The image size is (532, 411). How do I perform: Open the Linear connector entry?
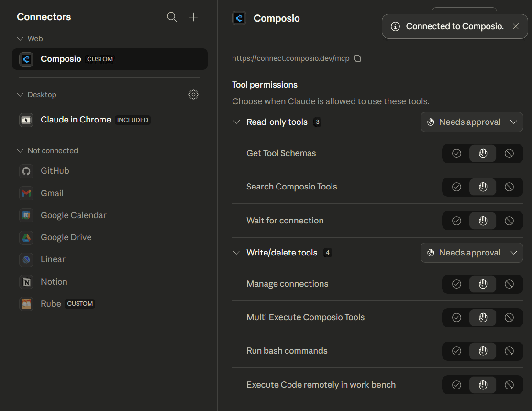[53, 259]
